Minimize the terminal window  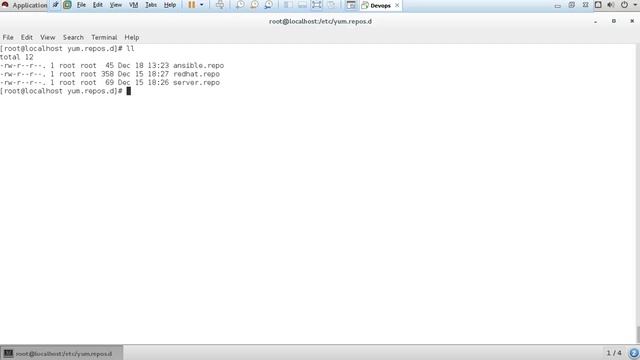coord(596,21)
